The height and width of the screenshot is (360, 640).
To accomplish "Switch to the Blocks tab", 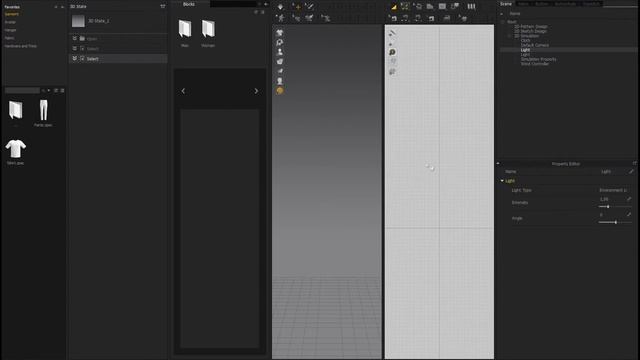I will (x=189, y=4).
